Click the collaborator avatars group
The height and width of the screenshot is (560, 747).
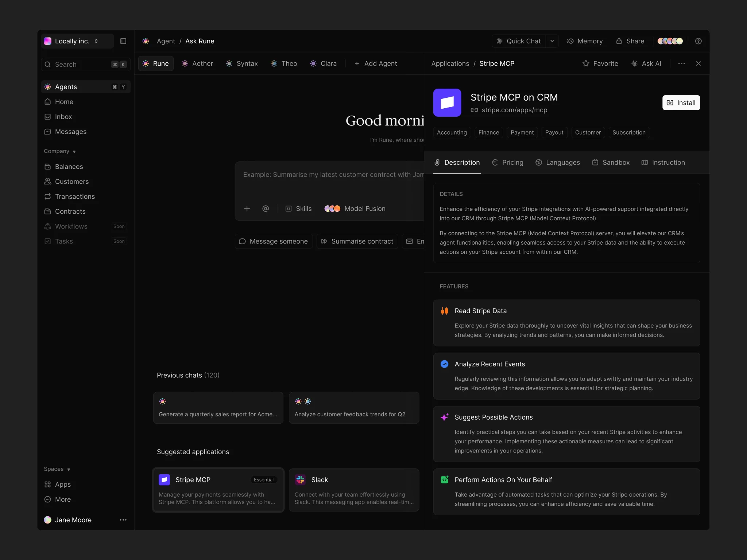(670, 41)
